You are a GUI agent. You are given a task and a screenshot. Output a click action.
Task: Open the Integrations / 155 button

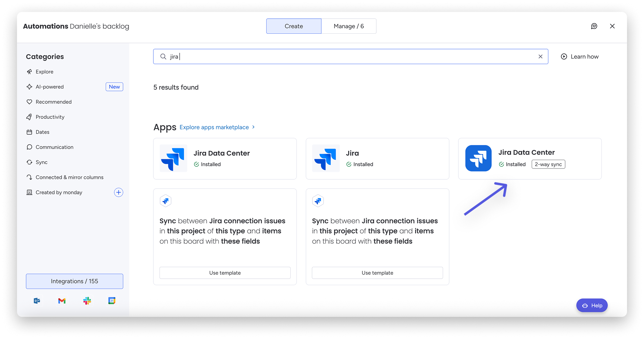[x=74, y=281]
